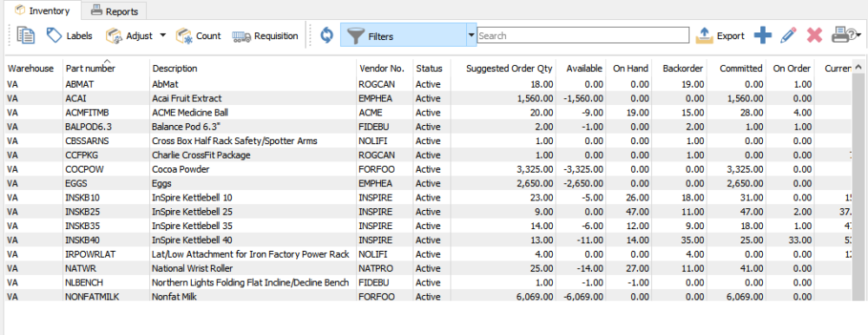This screenshot has height=335, width=868.
Task: Click the print preview printer icon
Action: [842, 36]
